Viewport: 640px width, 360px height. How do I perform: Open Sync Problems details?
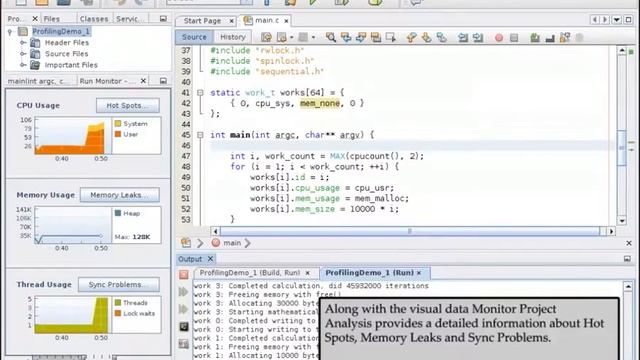click(119, 284)
